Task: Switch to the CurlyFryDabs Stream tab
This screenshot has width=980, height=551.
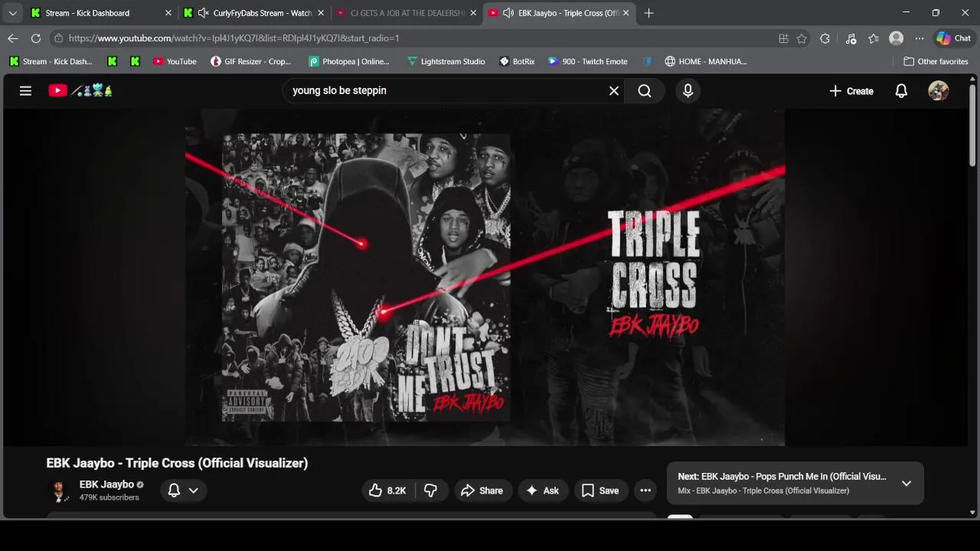Action: pyautogui.click(x=255, y=13)
